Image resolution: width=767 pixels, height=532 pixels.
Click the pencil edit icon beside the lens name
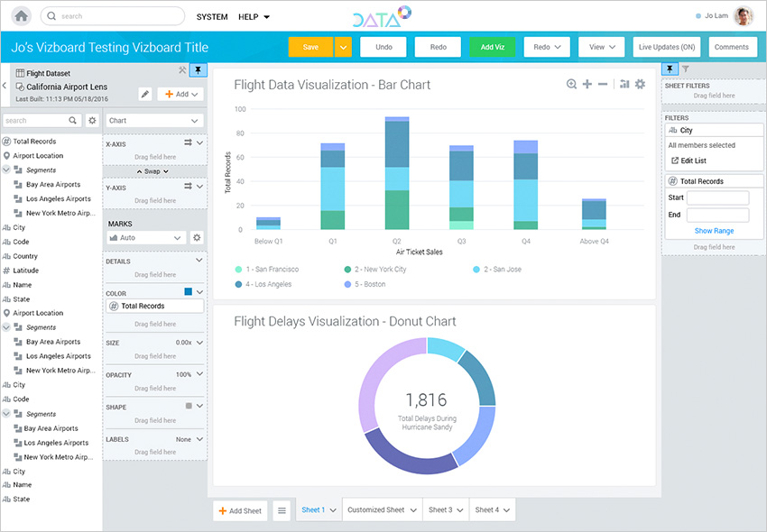pyautogui.click(x=144, y=94)
